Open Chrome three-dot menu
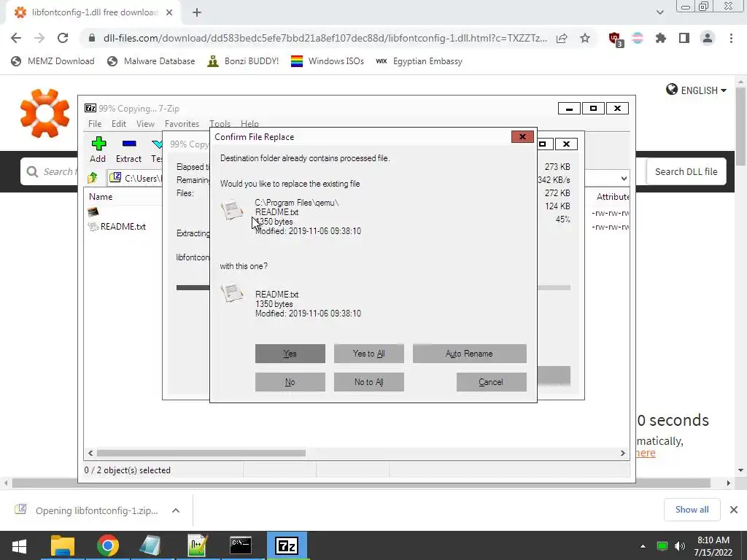Image resolution: width=747 pixels, height=560 pixels. click(x=731, y=38)
